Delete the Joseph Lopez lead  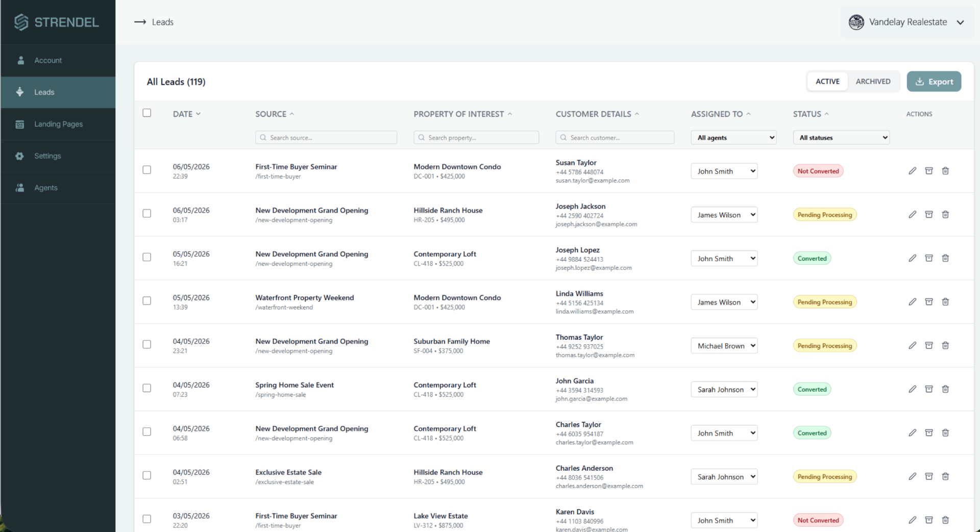(x=945, y=258)
